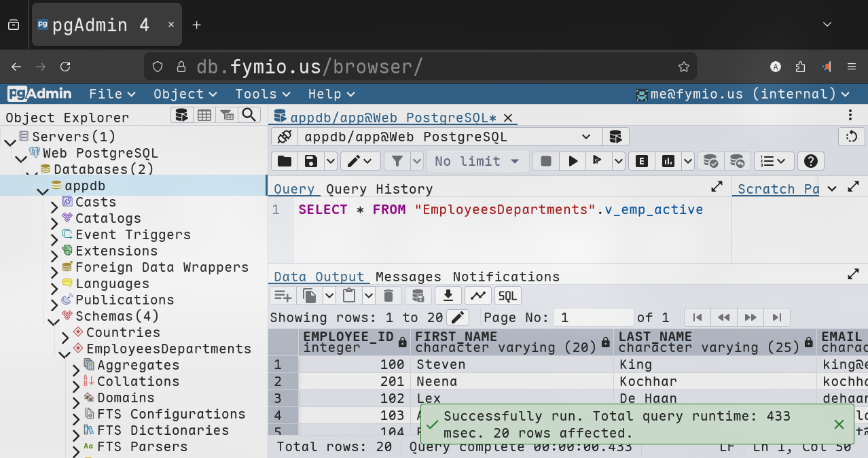Click the Open File folder icon

click(x=285, y=161)
